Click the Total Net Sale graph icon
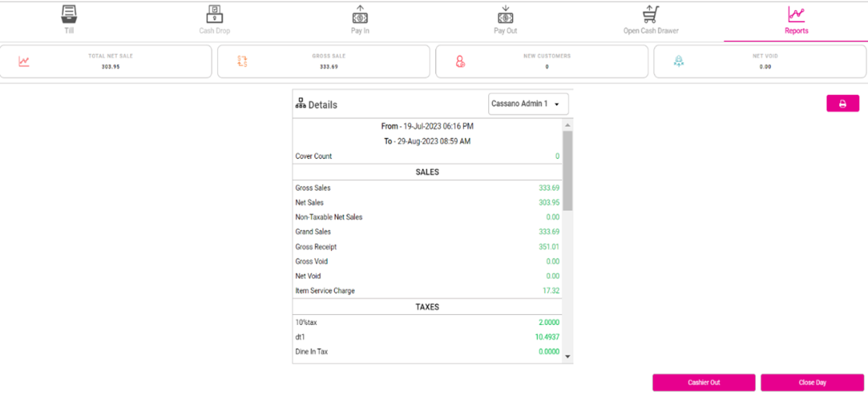This screenshot has width=868, height=399. tap(24, 62)
